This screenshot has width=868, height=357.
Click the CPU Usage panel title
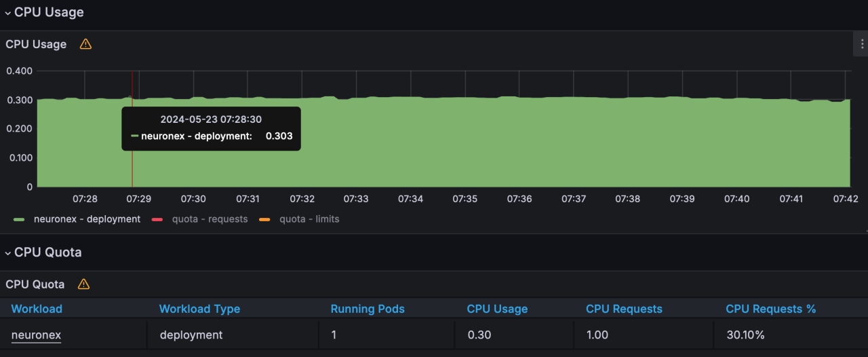click(36, 44)
